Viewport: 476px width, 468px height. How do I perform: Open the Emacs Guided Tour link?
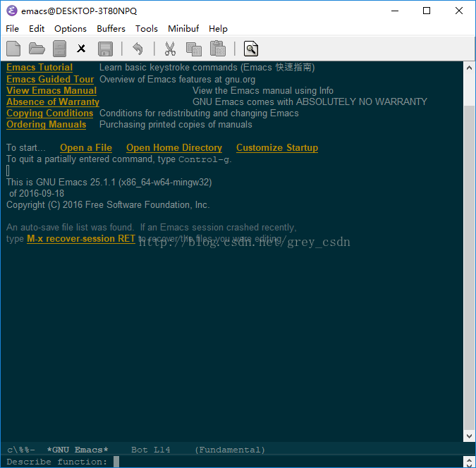coord(50,79)
